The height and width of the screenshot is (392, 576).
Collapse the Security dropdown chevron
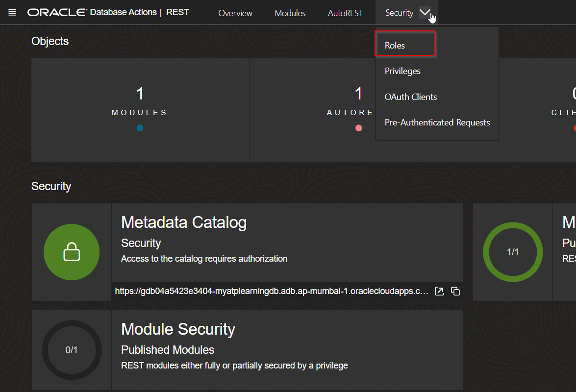(424, 13)
